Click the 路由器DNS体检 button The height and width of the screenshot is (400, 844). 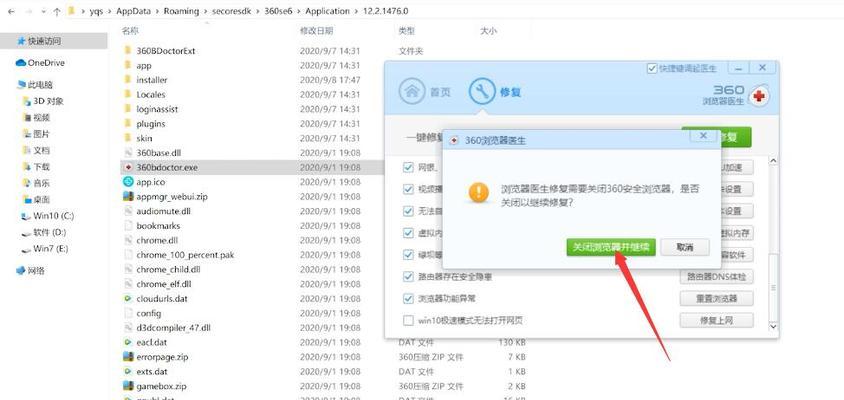(x=716, y=277)
